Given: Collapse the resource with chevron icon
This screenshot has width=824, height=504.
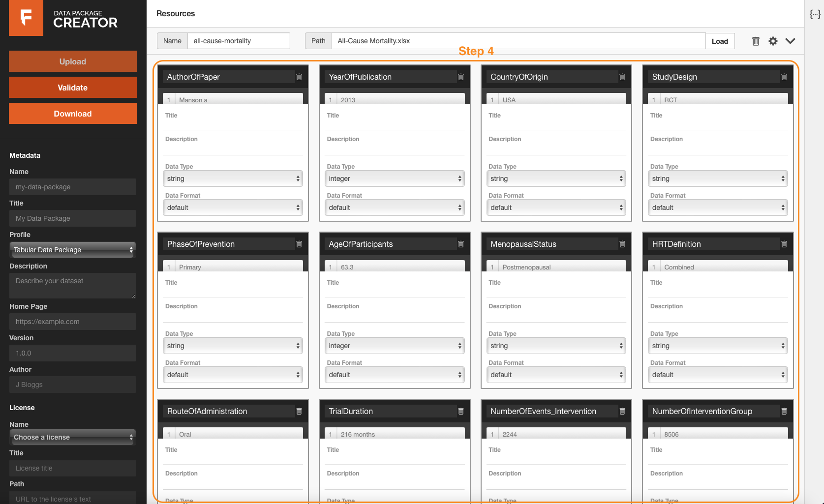Looking at the screenshot, I should (x=790, y=41).
